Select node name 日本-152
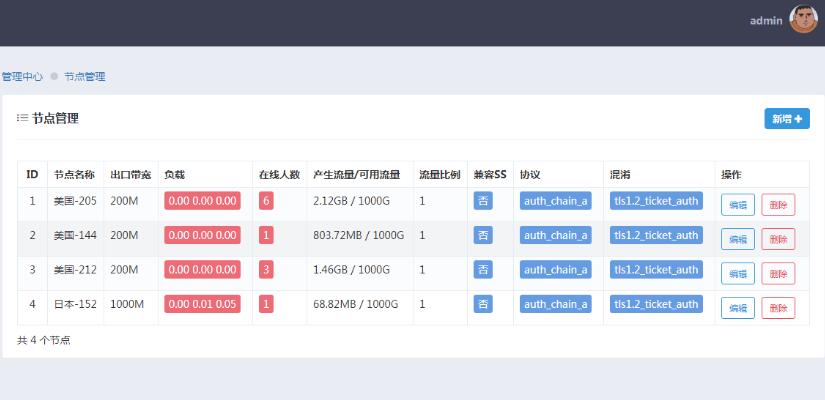The image size is (825, 400). 75,304
